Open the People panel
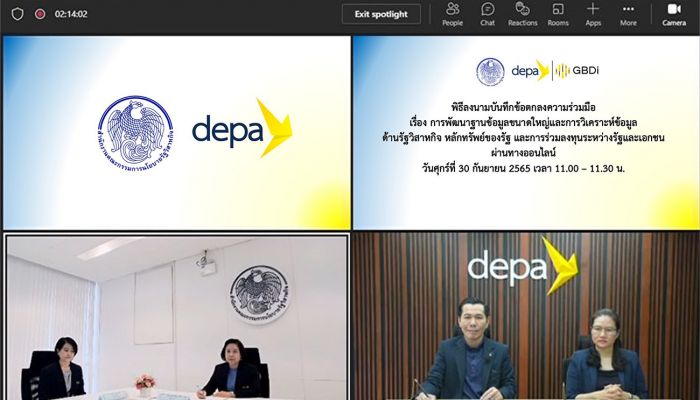The height and width of the screenshot is (400, 700). pyautogui.click(x=452, y=14)
